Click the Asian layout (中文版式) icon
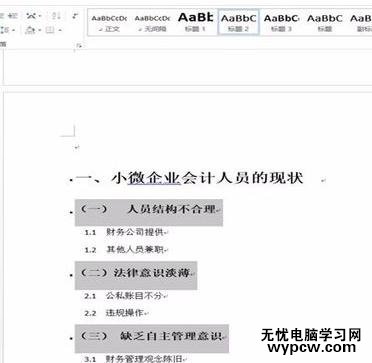Image resolution: width=372 pixels, height=363 pixels. coord(31,16)
